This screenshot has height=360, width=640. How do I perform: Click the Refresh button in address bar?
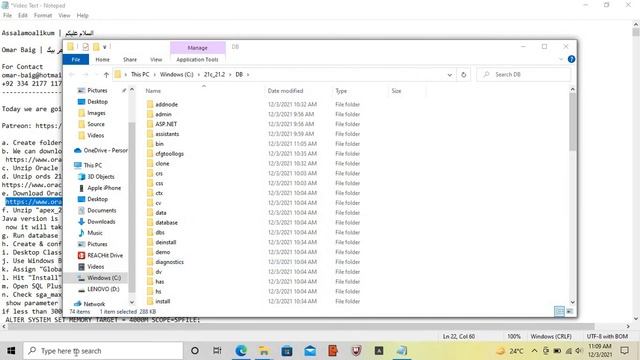tap(463, 75)
